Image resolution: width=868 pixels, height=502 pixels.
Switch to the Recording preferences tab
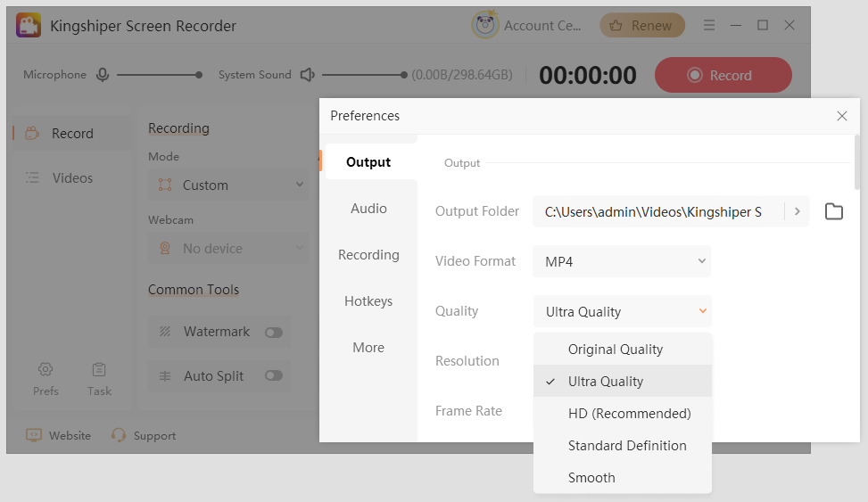coord(368,255)
